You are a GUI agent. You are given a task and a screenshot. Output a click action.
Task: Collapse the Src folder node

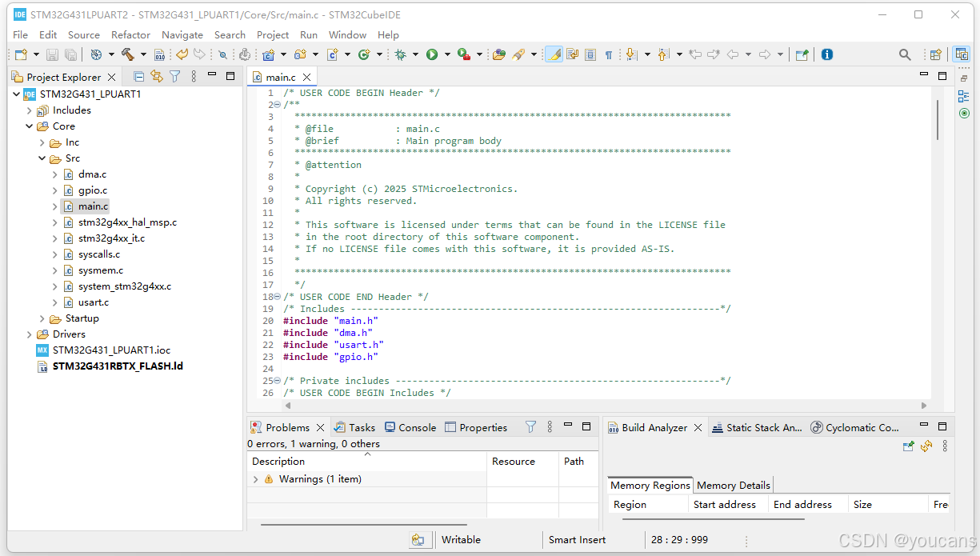pyautogui.click(x=42, y=158)
